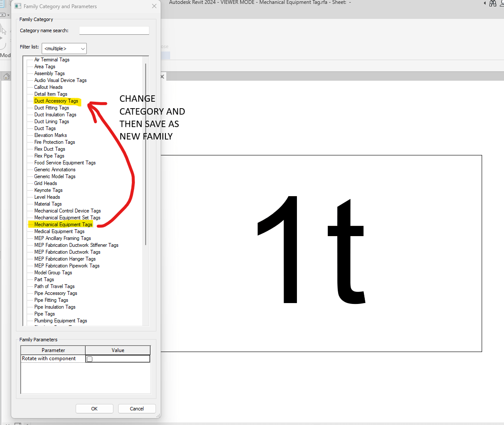This screenshot has height=425, width=504.
Task: Select the Mechanical Equipment Tags category
Action: 63,224
